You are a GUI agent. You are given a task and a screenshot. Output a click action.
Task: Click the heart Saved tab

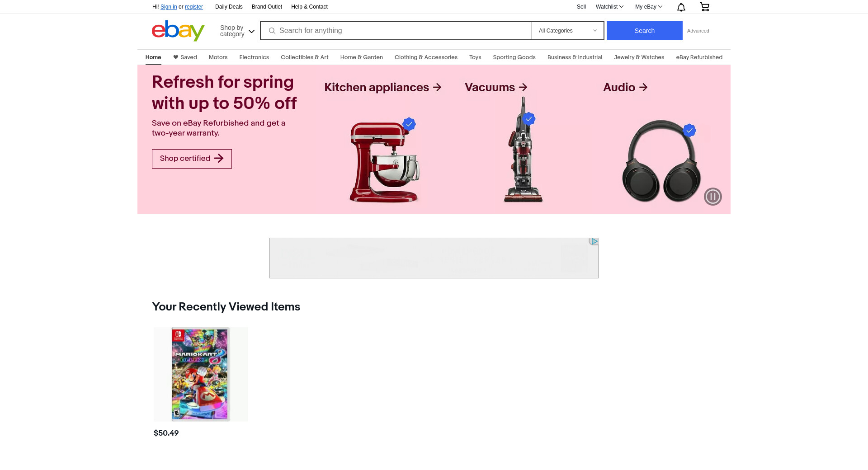[x=185, y=57]
